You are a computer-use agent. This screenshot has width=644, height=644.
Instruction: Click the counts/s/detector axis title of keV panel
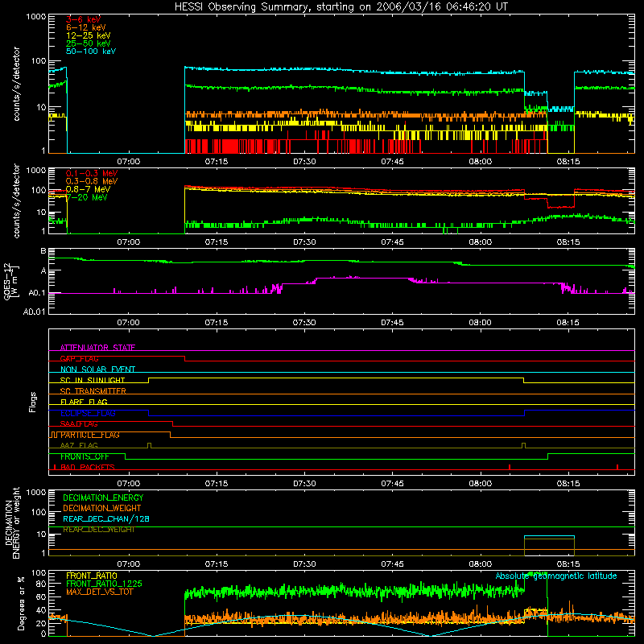pos(16,84)
